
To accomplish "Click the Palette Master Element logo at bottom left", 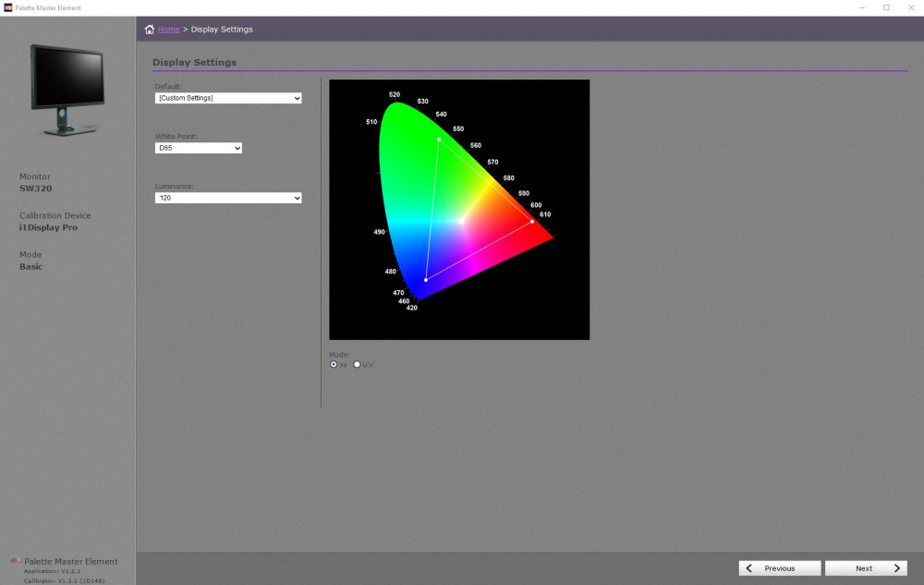I will coord(16,561).
